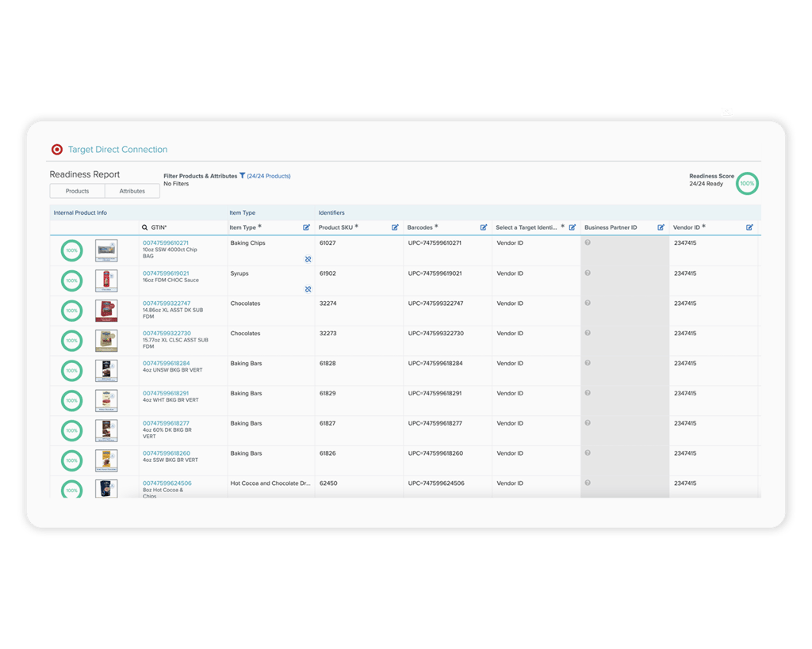Edit the Vendor ID column
The height and width of the screenshot is (649, 812).
click(749, 227)
